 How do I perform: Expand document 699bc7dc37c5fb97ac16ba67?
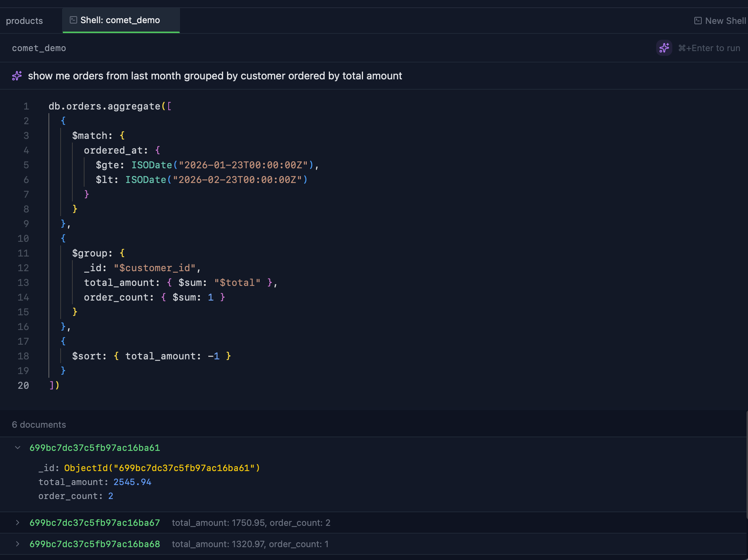(x=18, y=523)
